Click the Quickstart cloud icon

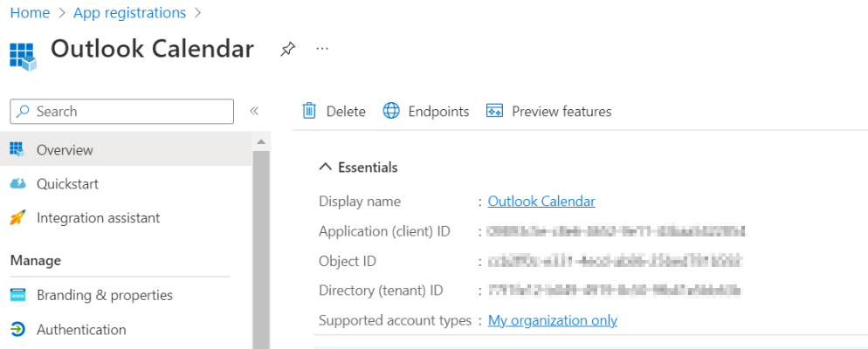[17, 183]
